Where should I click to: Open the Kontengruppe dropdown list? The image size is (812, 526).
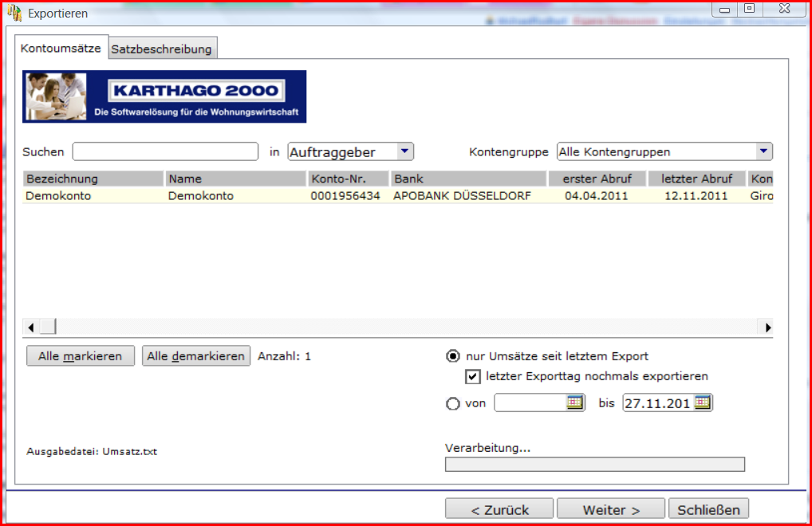click(763, 151)
